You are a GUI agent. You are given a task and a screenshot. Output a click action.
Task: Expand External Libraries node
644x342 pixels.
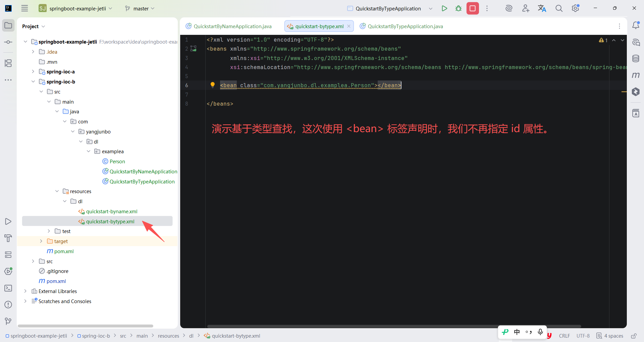pyautogui.click(x=25, y=291)
